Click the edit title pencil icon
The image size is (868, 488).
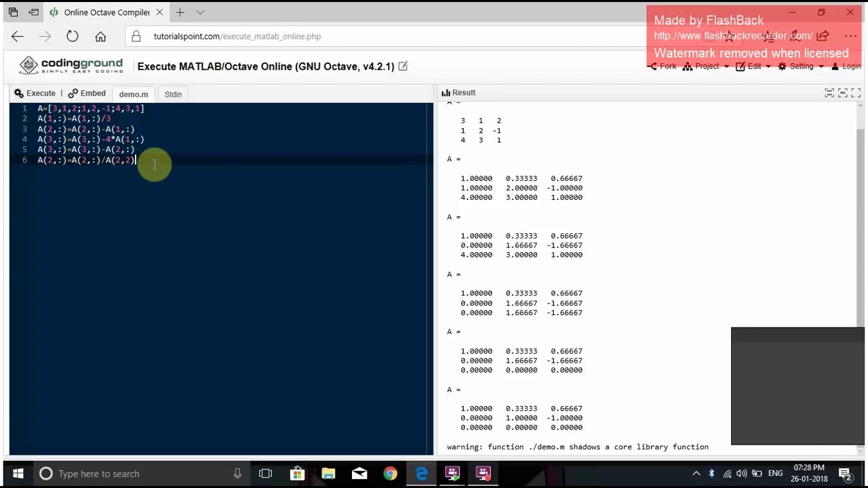click(x=403, y=66)
